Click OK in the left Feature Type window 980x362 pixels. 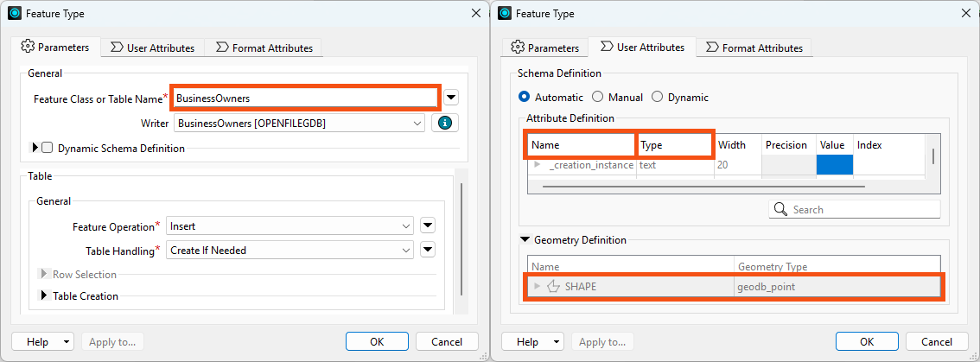coord(377,341)
